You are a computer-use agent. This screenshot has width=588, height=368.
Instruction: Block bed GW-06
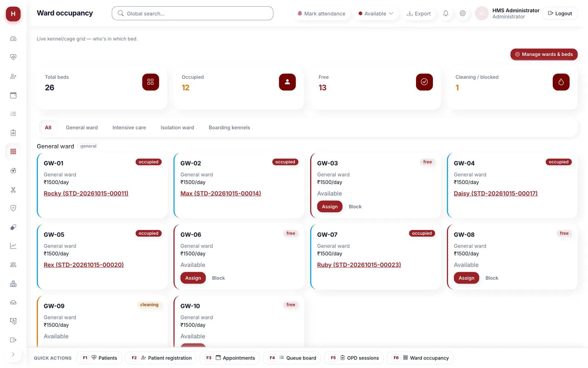pyautogui.click(x=218, y=278)
